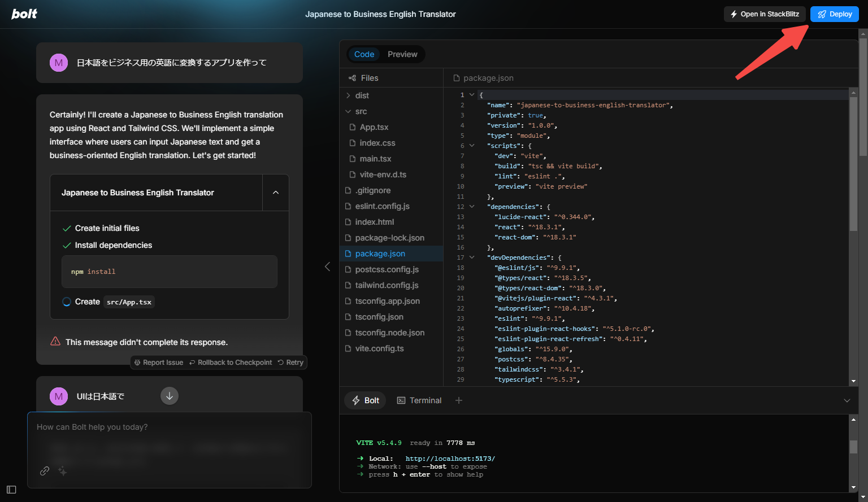The image size is (868, 502).
Task: Open the localhost:5173 link in terminal
Action: [x=450, y=459]
